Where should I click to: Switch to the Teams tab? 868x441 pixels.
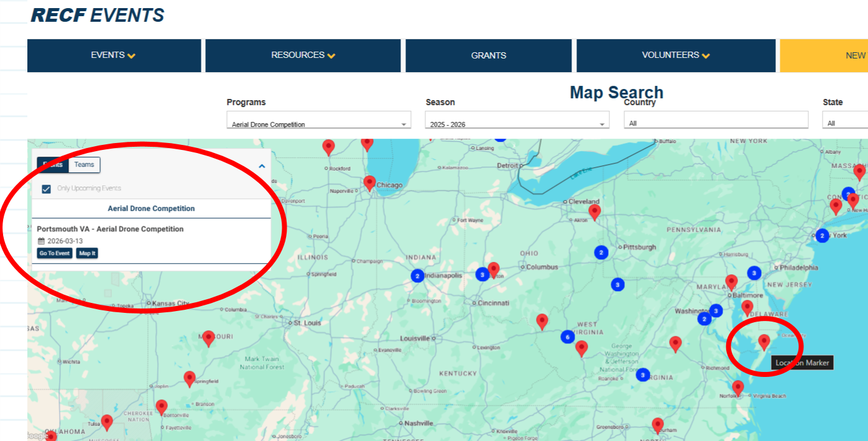coord(85,165)
